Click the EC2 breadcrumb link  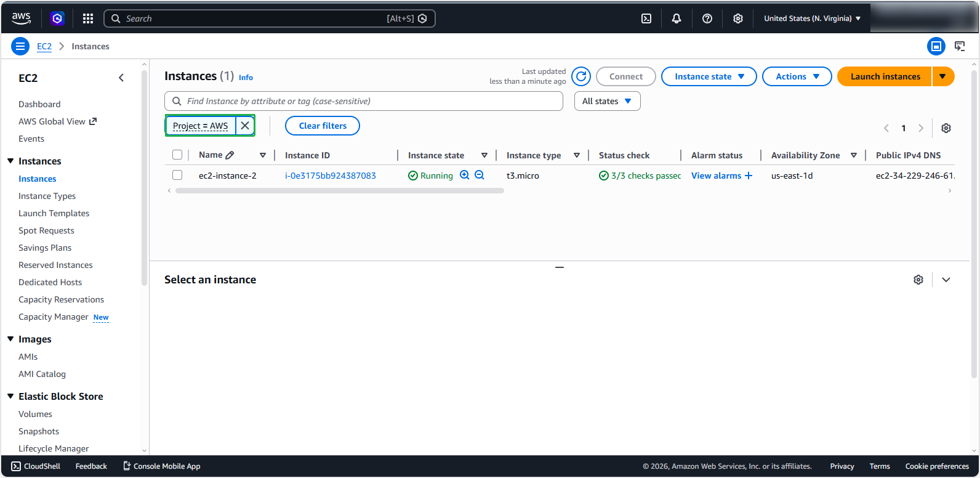tap(44, 46)
